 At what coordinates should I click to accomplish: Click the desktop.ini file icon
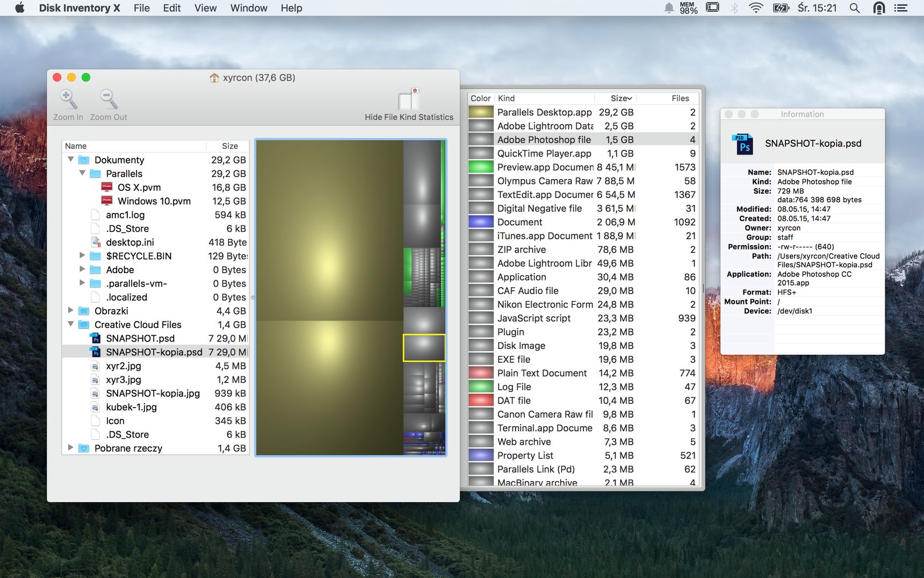tap(96, 242)
